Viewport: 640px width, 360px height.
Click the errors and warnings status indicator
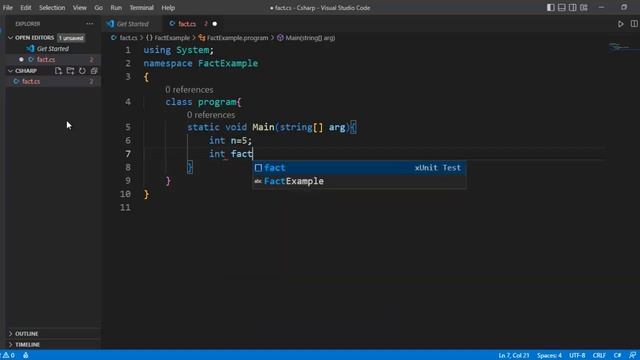(x=8, y=355)
